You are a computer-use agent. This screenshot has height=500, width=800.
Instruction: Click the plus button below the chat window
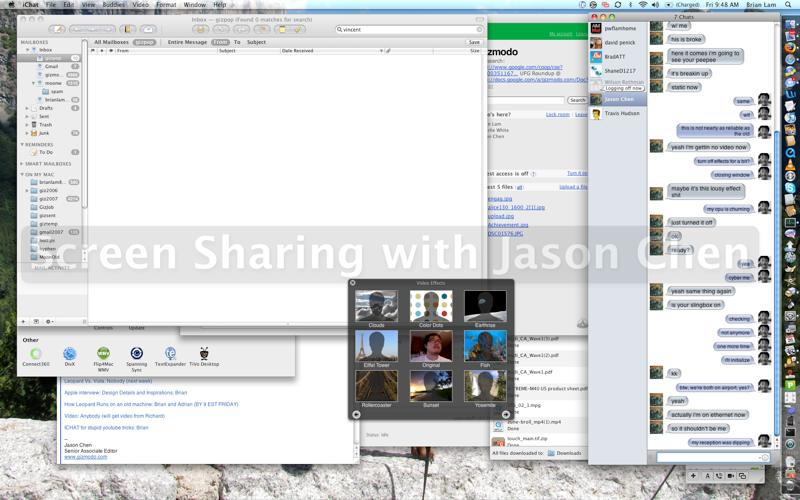[x=693, y=476]
